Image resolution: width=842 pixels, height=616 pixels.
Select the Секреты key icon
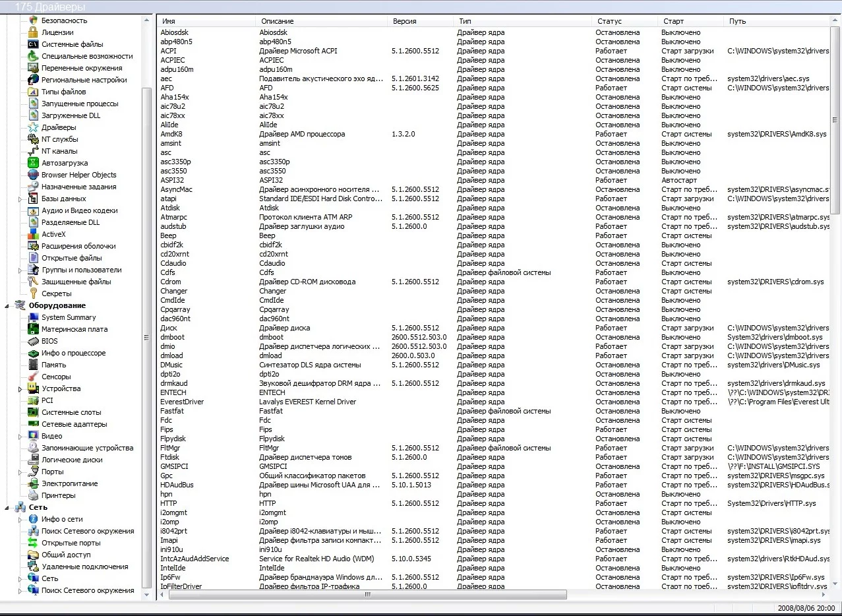[x=33, y=293]
